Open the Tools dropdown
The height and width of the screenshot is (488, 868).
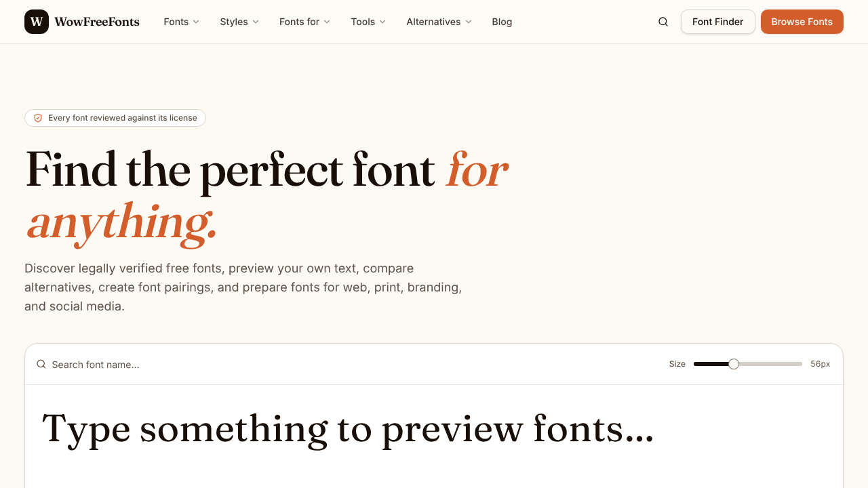tap(368, 22)
